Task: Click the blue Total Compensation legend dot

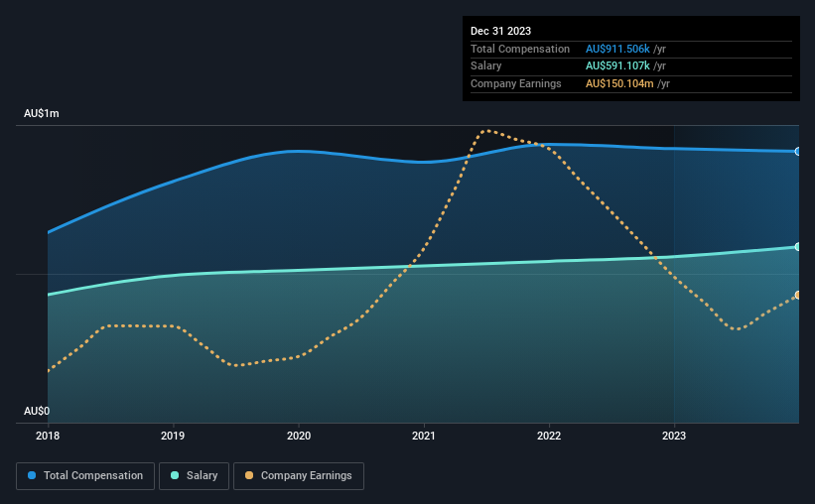Action: click(x=32, y=475)
